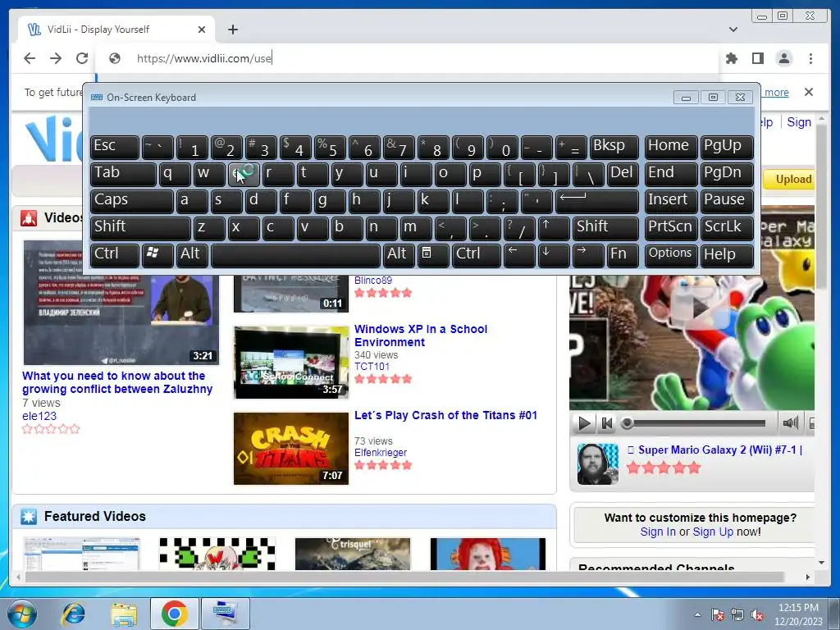Toggle the Fn key on the keyboard
Viewport: 840px width, 630px height.
pyautogui.click(x=623, y=254)
